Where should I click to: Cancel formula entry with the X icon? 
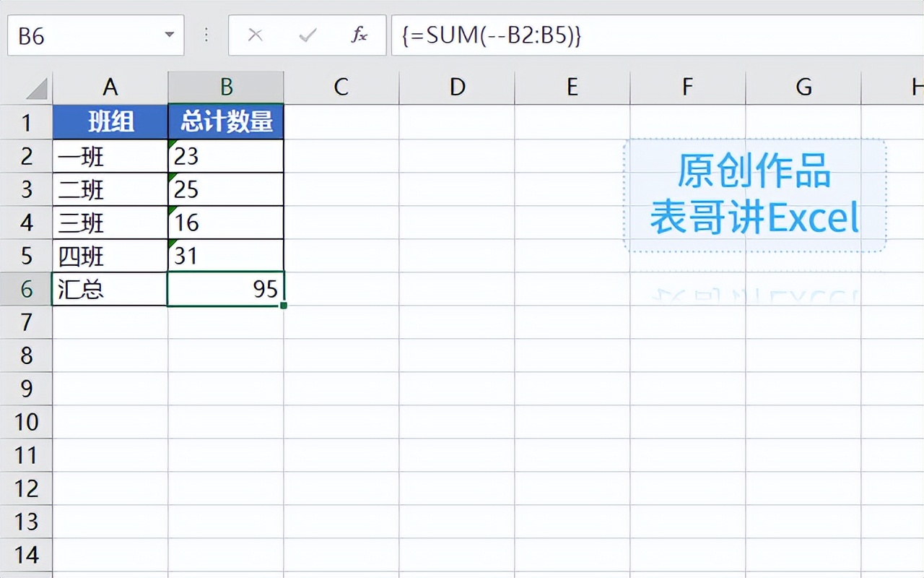(x=255, y=35)
